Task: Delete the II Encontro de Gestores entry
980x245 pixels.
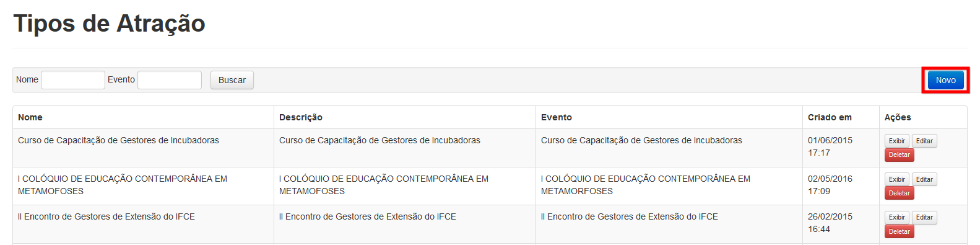Action: coord(899,231)
